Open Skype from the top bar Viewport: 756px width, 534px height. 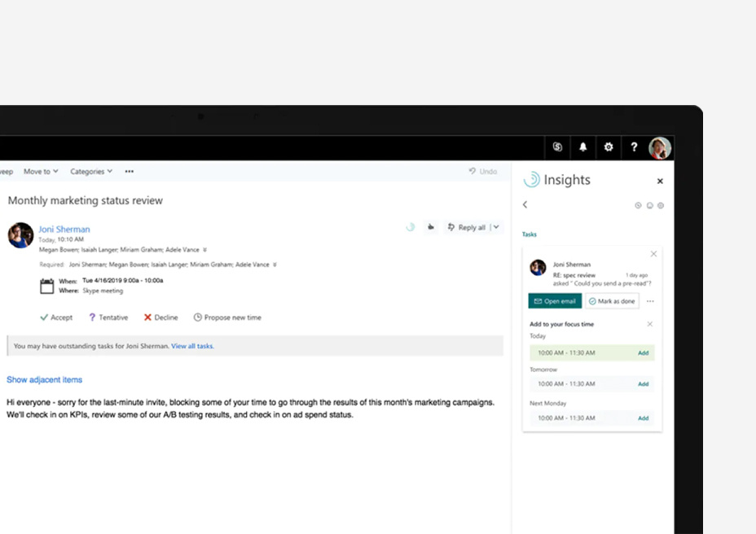557,147
